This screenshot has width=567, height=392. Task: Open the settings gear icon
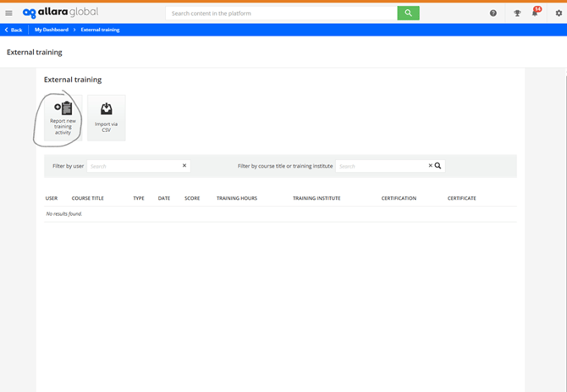coord(558,14)
